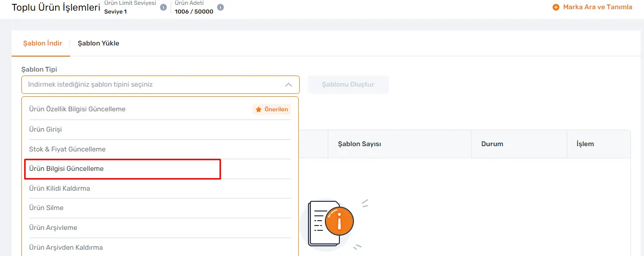Image resolution: width=644 pixels, height=256 pixels.
Task: Click Toplu Ürün İşlemleri page title
Action: [x=56, y=8]
